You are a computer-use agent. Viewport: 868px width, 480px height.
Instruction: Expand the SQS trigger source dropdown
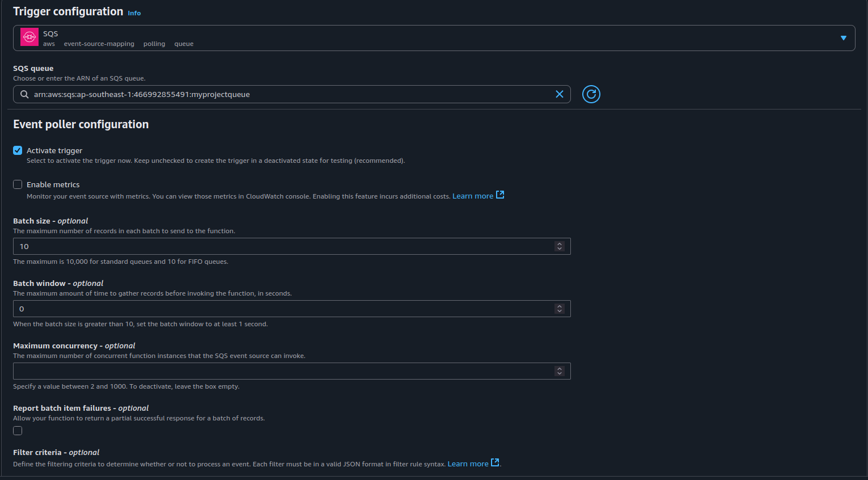pos(843,38)
